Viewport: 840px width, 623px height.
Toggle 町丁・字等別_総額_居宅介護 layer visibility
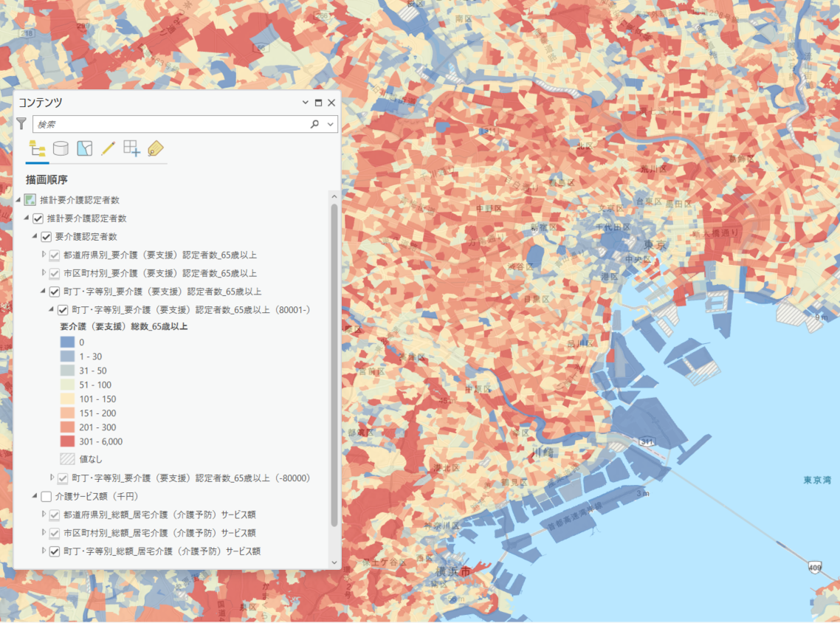55,551
